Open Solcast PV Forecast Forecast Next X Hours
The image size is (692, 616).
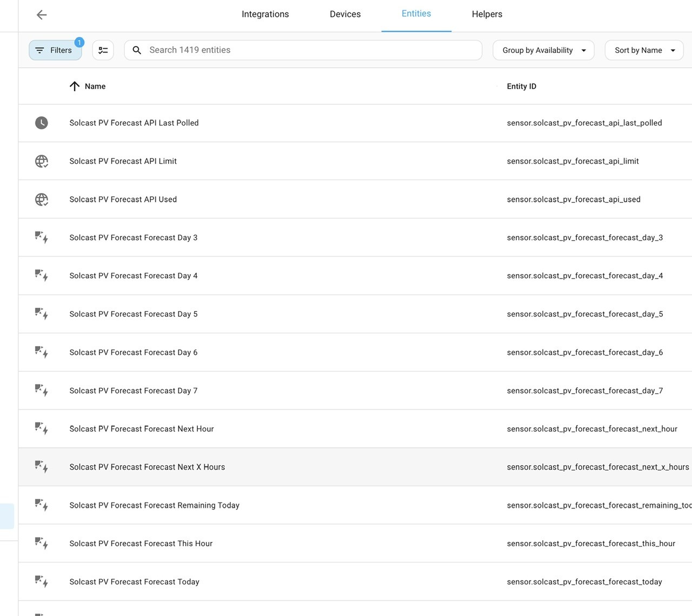(147, 467)
